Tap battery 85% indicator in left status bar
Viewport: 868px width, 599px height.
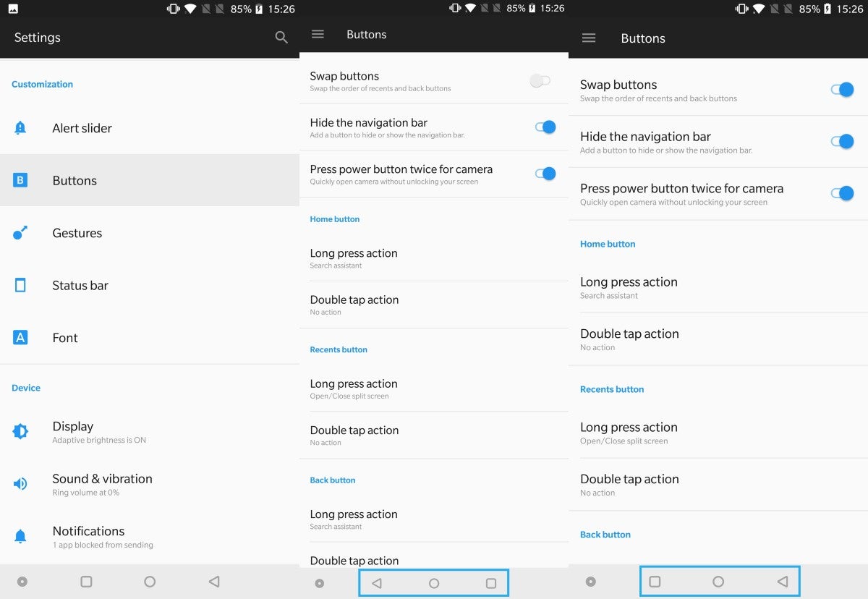pyautogui.click(x=247, y=9)
